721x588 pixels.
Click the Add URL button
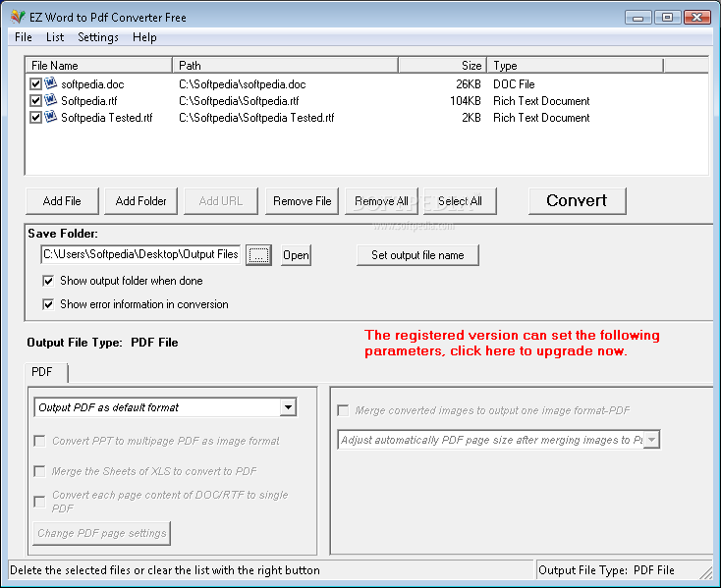coord(221,201)
